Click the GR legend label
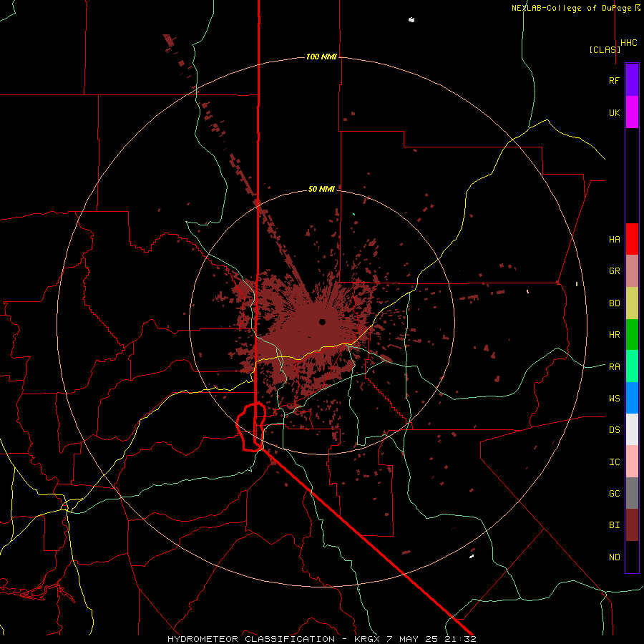 click(x=615, y=271)
